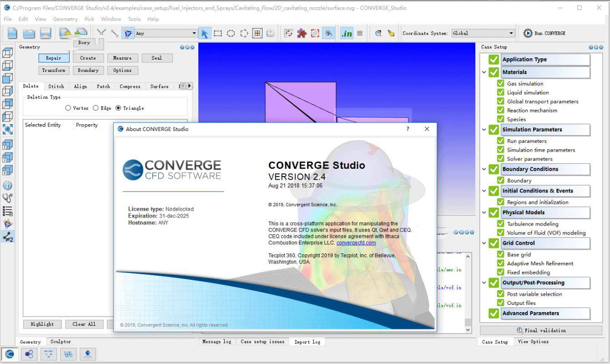Click the stethoscope diagnosis icon in sidebar
This screenshot has height=364, width=610.
point(7,198)
